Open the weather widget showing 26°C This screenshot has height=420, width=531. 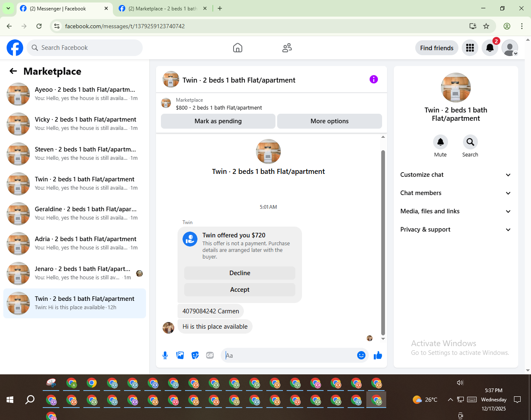point(425,400)
